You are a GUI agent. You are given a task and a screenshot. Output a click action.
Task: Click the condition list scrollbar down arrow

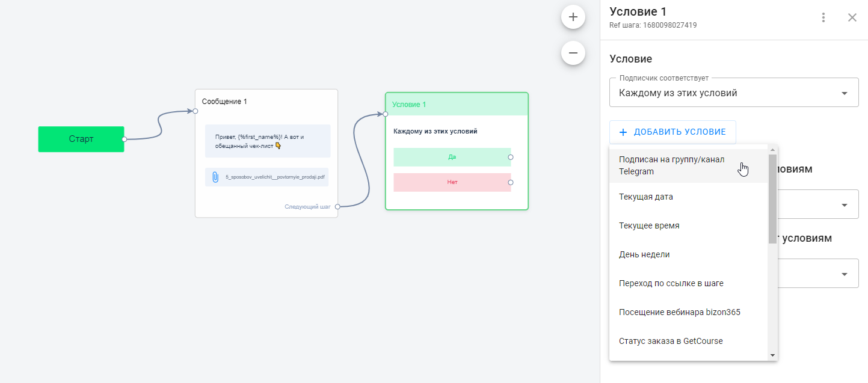click(773, 355)
